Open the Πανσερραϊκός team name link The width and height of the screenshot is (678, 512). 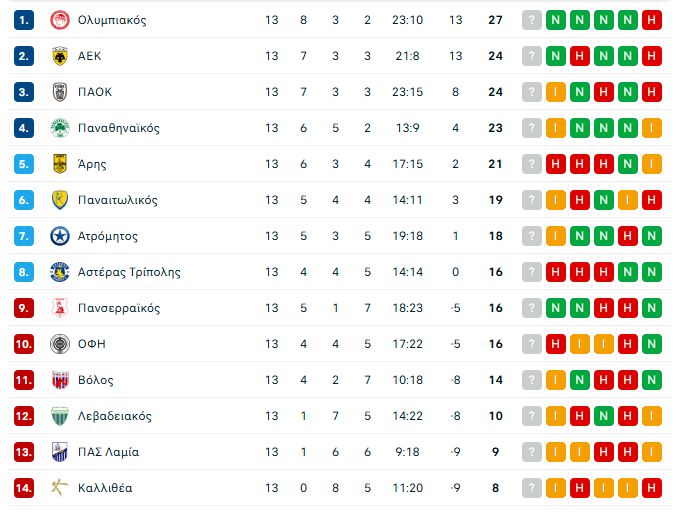(118, 308)
